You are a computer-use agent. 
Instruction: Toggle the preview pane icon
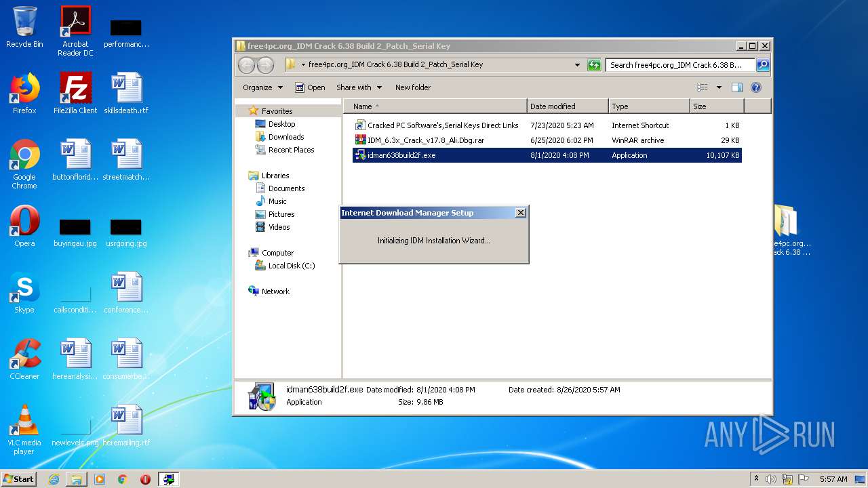click(737, 87)
